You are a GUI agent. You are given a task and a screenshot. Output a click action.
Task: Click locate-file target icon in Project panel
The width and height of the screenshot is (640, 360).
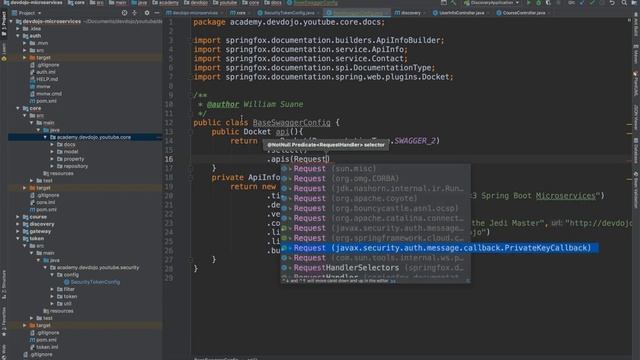click(x=124, y=13)
